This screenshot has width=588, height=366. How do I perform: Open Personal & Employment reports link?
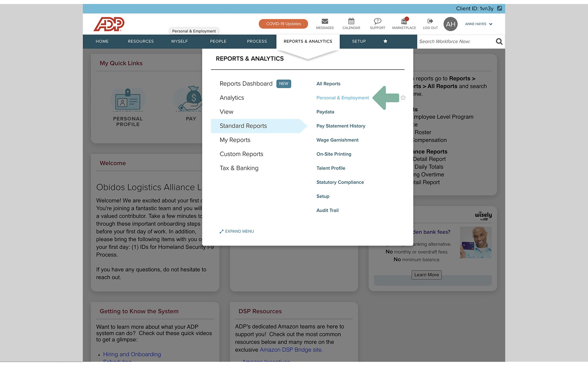[x=342, y=98]
